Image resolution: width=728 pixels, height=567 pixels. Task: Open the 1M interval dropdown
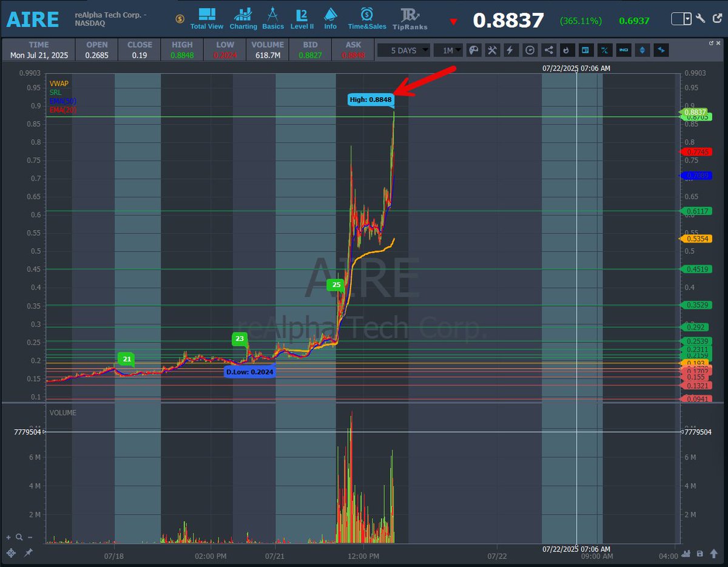pos(448,50)
